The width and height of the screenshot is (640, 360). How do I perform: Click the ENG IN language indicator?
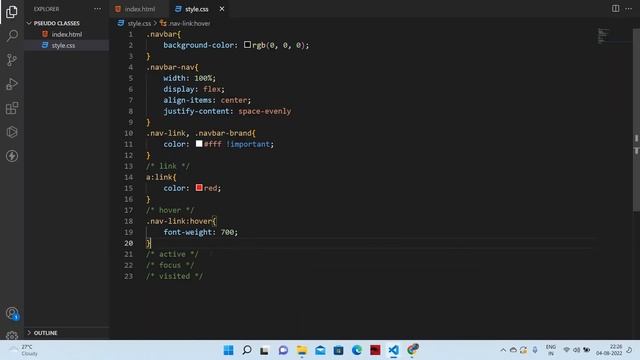pos(551,350)
